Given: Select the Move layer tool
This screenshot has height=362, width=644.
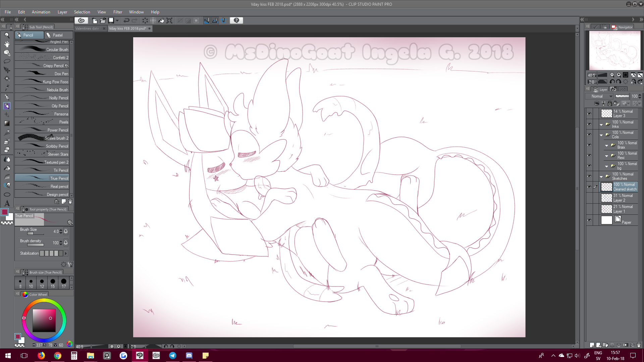Looking at the screenshot, I should [x=7, y=70].
